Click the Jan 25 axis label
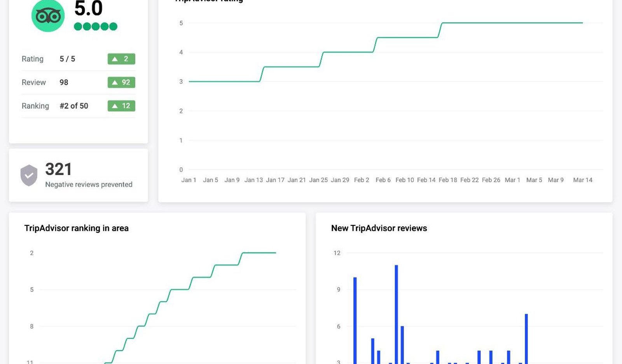 [x=318, y=180]
